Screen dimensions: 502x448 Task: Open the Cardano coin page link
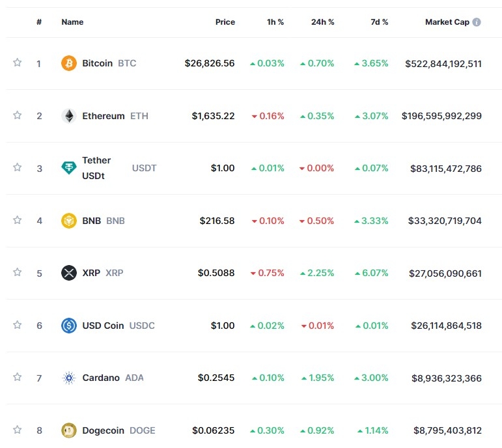[101, 378]
